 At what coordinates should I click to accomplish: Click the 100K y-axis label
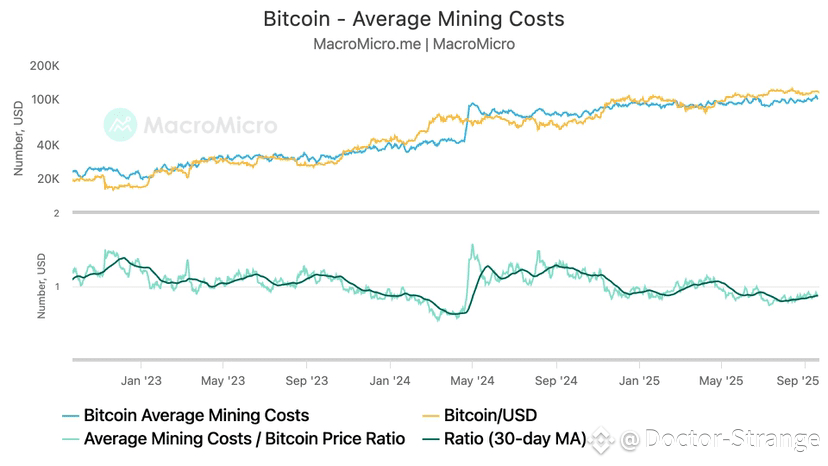pyautogui.click(x=45, y=99)
